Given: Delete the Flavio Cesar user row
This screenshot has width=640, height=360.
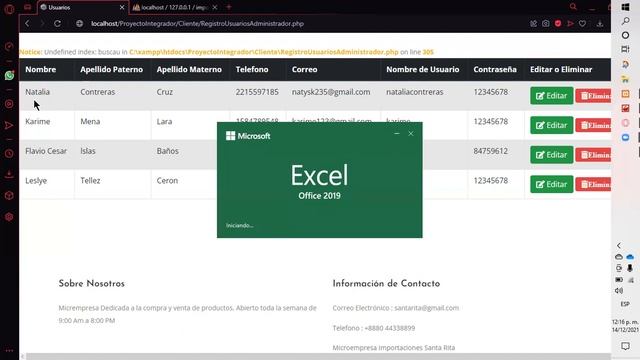Looking at the screenshot, I should click(593, 155).
